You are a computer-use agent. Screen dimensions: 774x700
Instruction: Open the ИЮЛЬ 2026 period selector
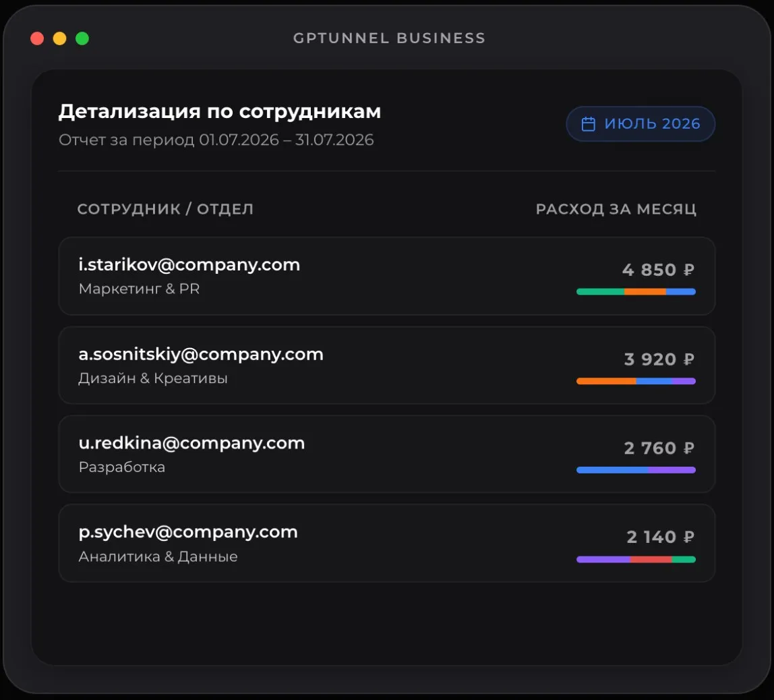click(641, 124)
